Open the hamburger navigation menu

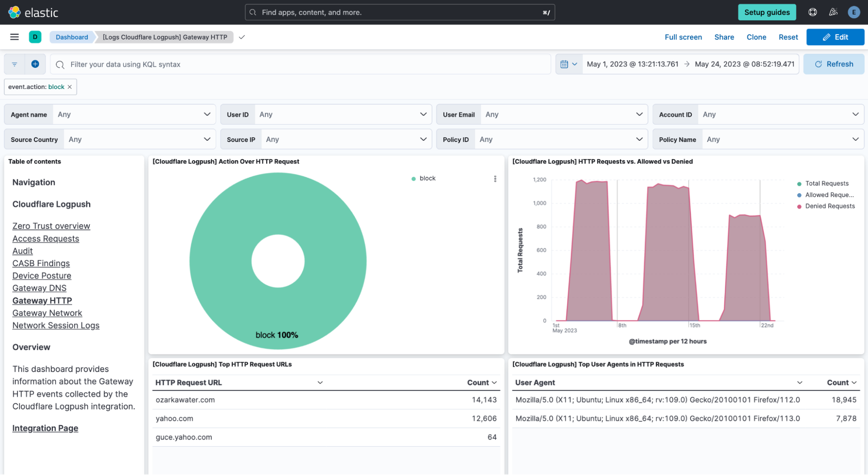pyautogui.click(x=14, y=37)
